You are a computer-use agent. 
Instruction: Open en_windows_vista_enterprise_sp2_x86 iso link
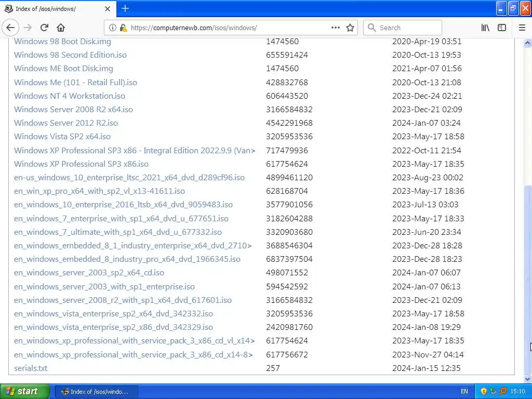(x=113, y=328)
